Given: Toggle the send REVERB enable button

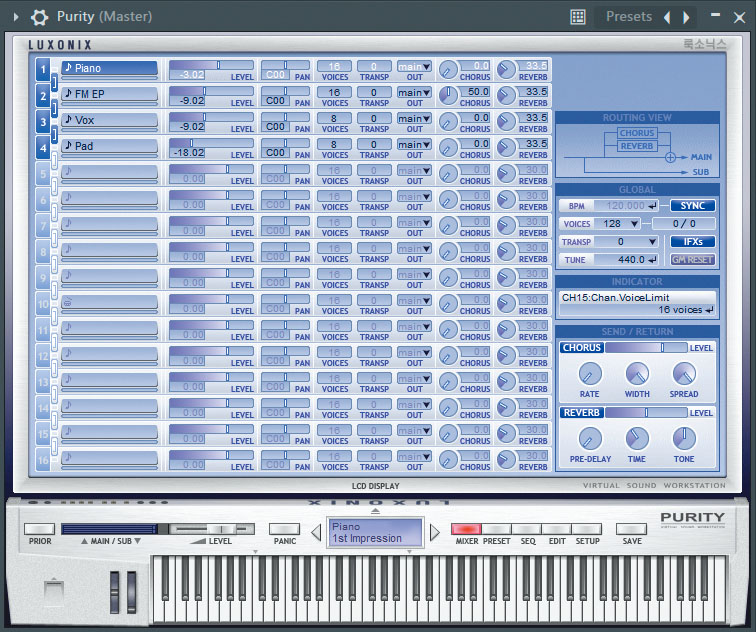Looking at the screenshot, I should (x=582, y=413).
